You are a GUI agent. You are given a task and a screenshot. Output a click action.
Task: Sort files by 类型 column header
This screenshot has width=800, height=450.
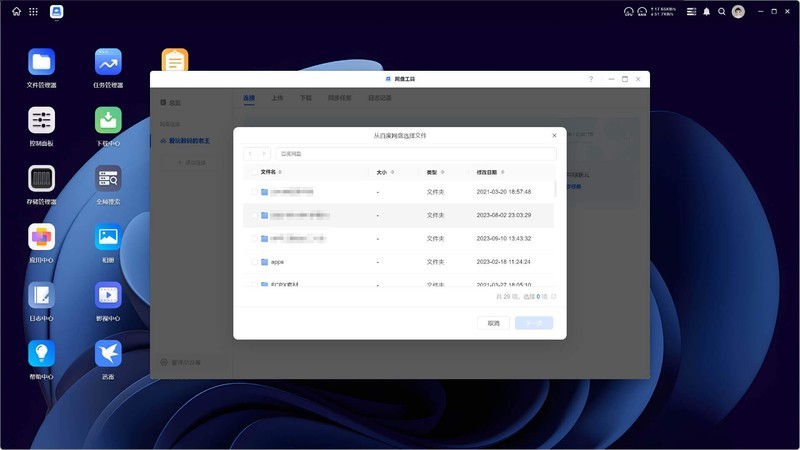[x=432, y=172]
